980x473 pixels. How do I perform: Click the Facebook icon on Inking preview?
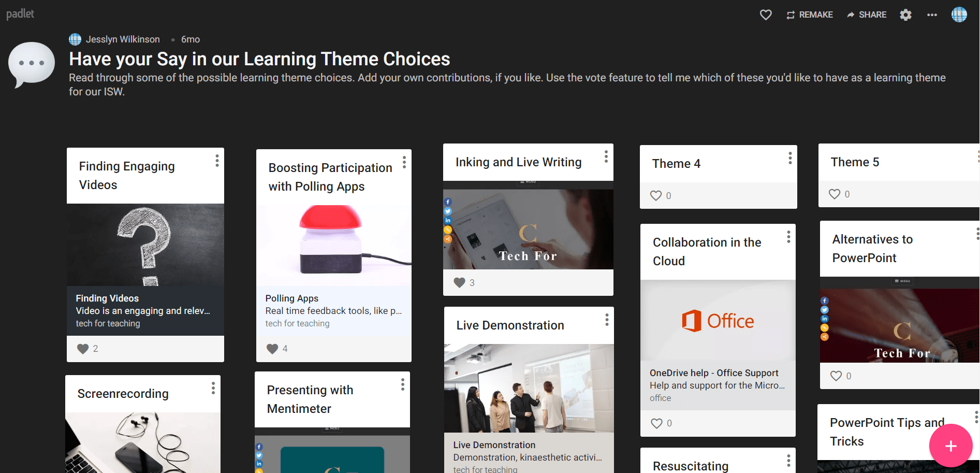pos(448,202)
